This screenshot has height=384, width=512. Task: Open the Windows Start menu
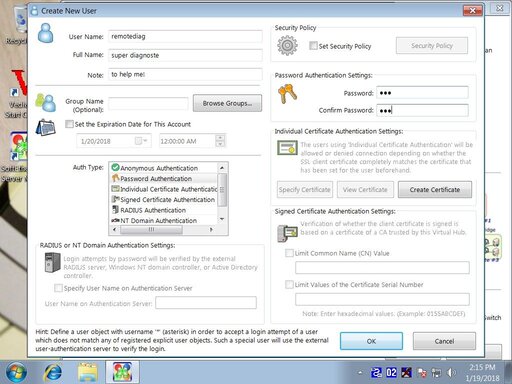pyautogui.click(x=16, y=372)
